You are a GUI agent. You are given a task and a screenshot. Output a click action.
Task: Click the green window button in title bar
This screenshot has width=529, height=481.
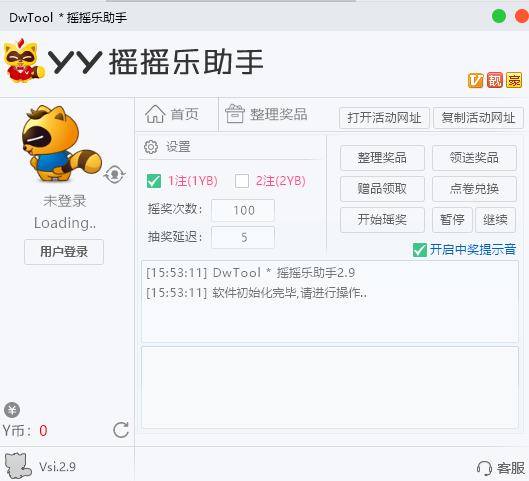pos(499,16)
